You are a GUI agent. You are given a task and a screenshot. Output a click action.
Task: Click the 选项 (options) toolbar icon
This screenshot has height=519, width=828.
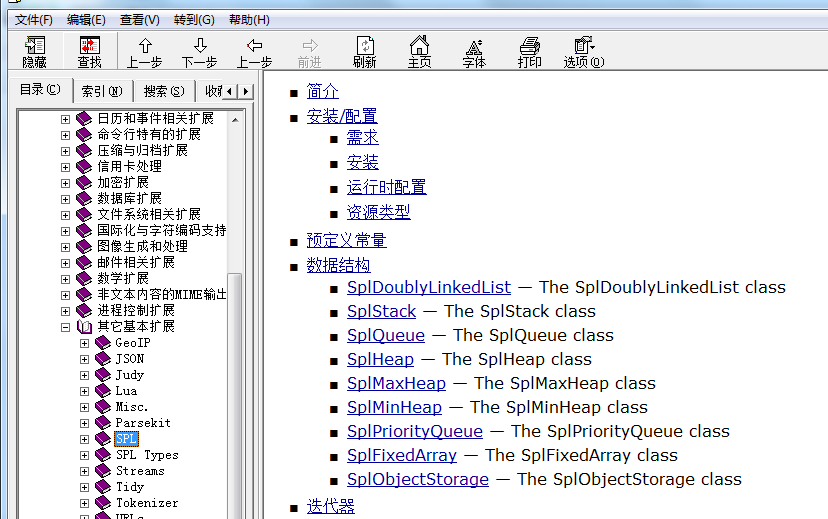(584, 45)
